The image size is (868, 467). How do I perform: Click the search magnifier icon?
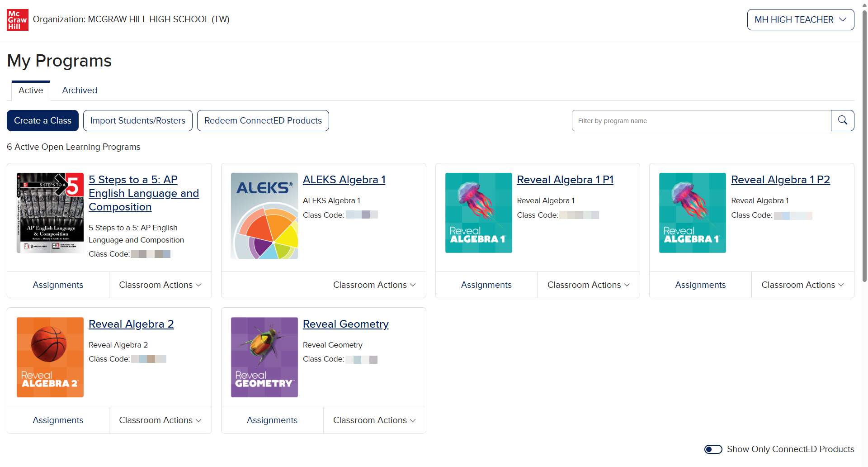pos(843,120)
